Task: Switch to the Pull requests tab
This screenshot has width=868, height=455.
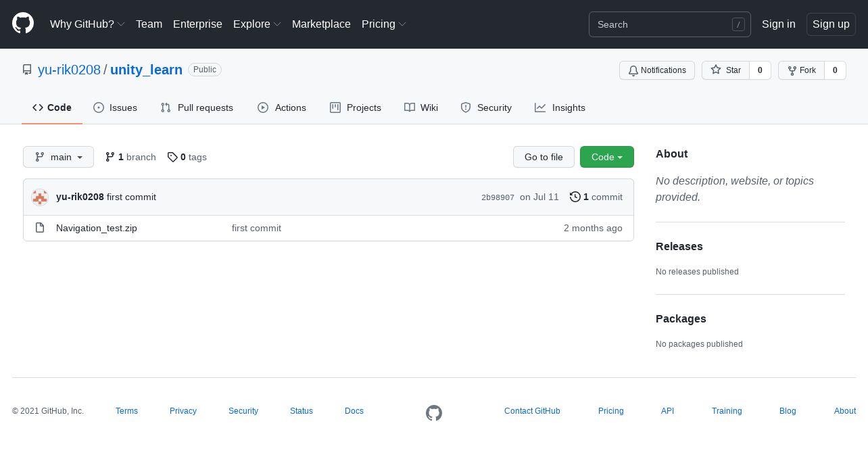Action: tap(197, 107)
